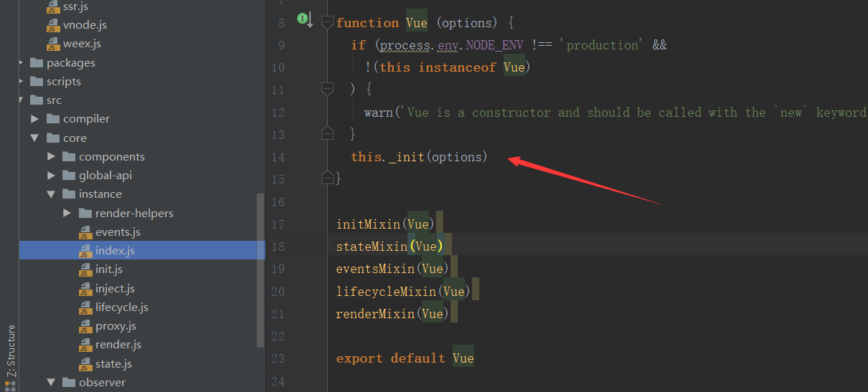Image resolution: width=868 pixels, height=392 pixels.
Task: Click eventsMixin call on line 19
Action: pos(392,269)
